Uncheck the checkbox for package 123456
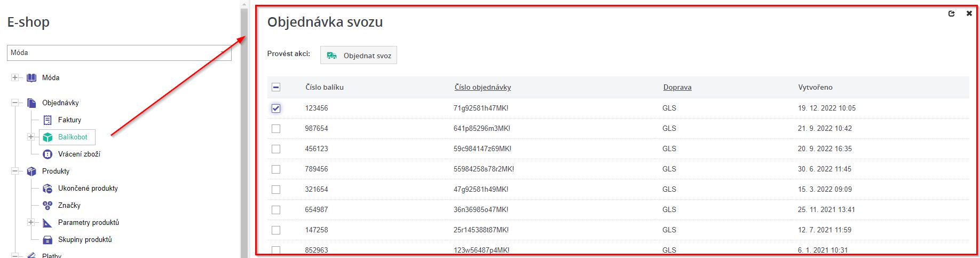Viewport: 980px width, 258px height. pyautogui.click(x=276, y=108)
